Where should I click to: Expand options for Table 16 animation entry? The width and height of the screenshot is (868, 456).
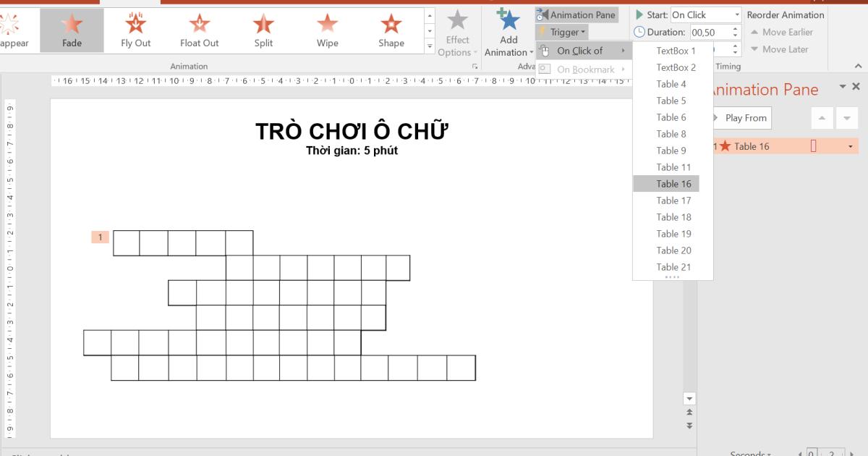pyautogui.click(x=852, y=146)
